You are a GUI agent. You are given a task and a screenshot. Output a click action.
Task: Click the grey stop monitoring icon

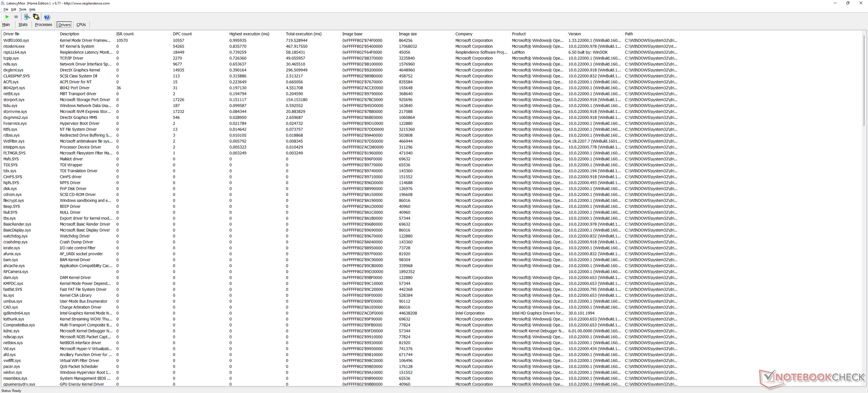point(16,17)
